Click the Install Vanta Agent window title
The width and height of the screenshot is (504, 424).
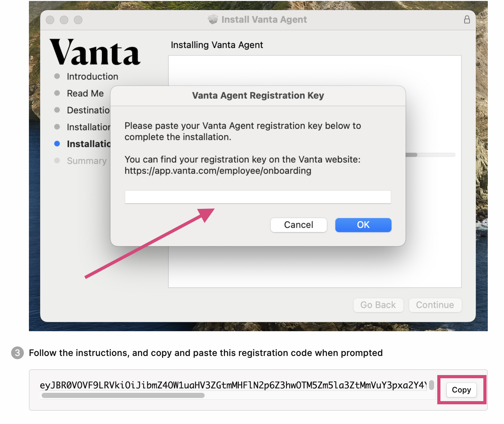pyautogui.click(x=264, y=20)
